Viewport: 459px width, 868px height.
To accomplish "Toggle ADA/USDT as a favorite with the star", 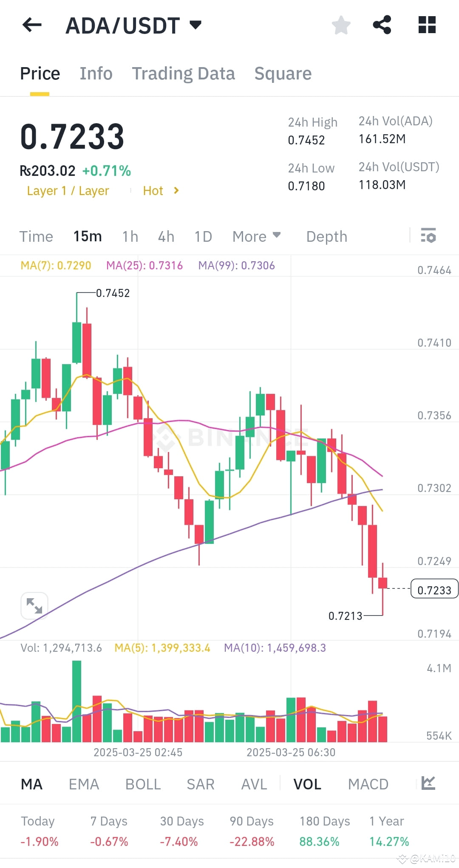I will tap(341, 25).
